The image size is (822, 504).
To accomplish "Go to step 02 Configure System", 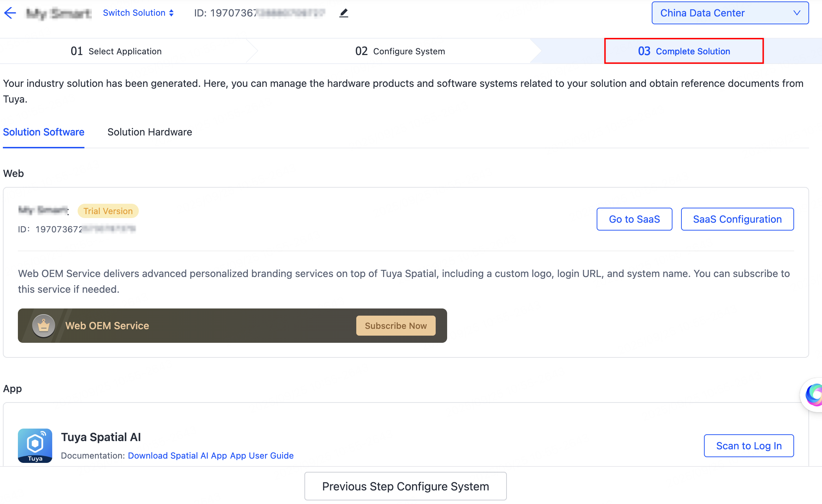I will click(x=400, y=51).
